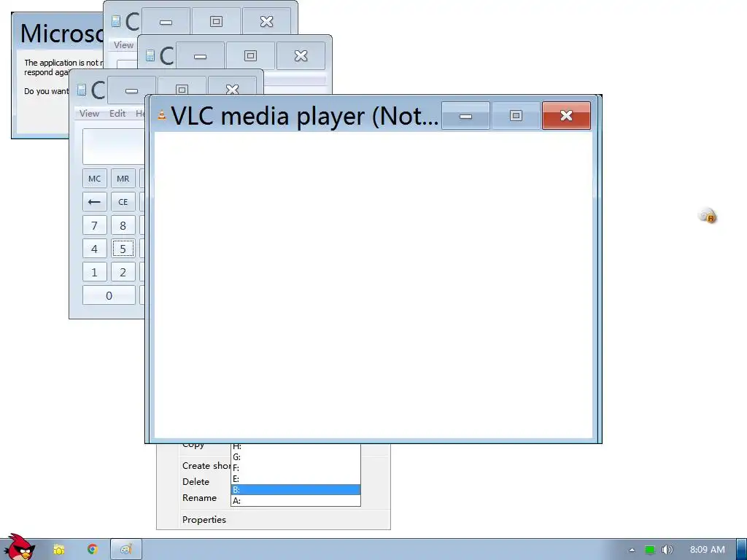Click digit 5 on the Calculator
Screen dimensions: 747x560
[x=123, y=249]
